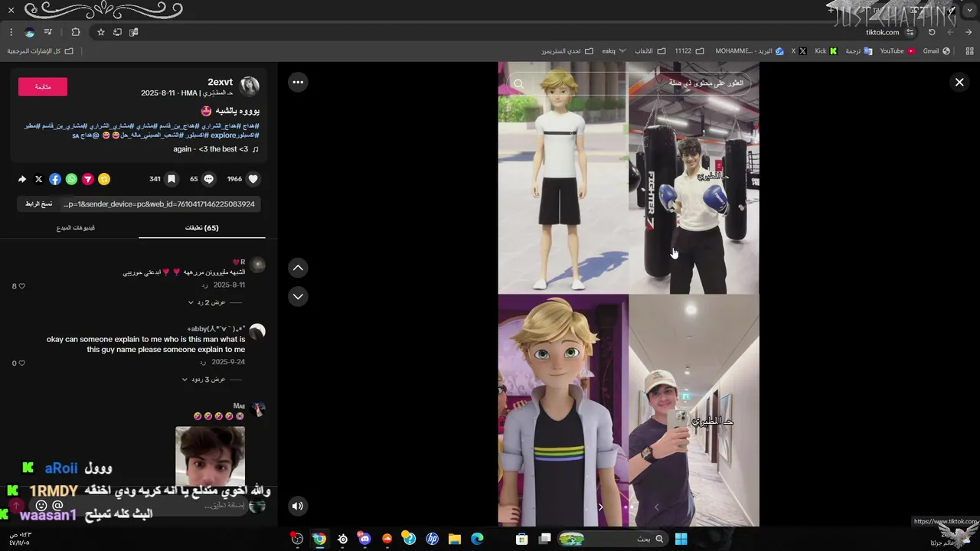Screen dimensions: 980x551
Task: Open Discord from the taskbar
Action: [364, 539]
